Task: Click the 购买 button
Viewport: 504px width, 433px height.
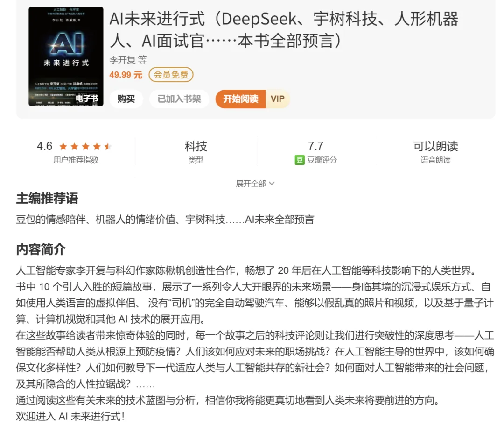Action: (x=126, y=99)
